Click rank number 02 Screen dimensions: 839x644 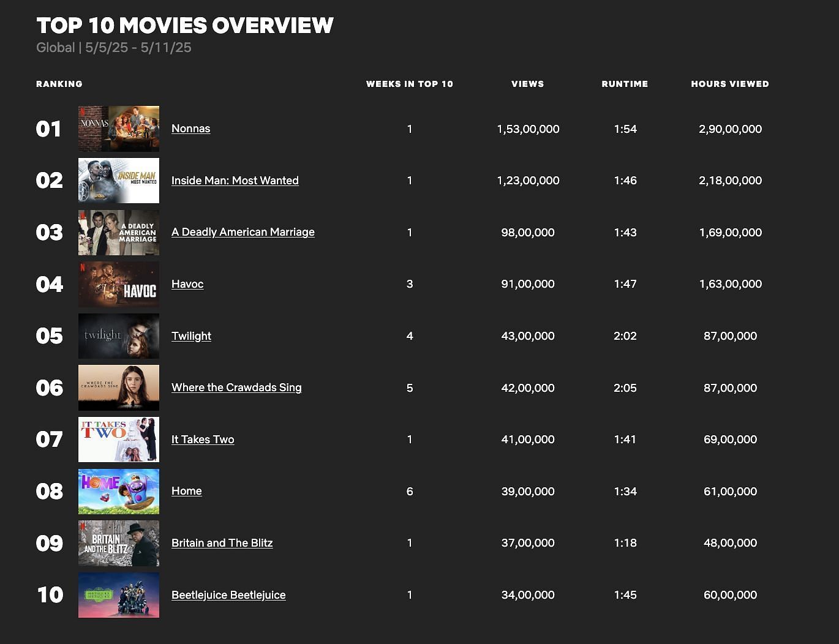49,181
